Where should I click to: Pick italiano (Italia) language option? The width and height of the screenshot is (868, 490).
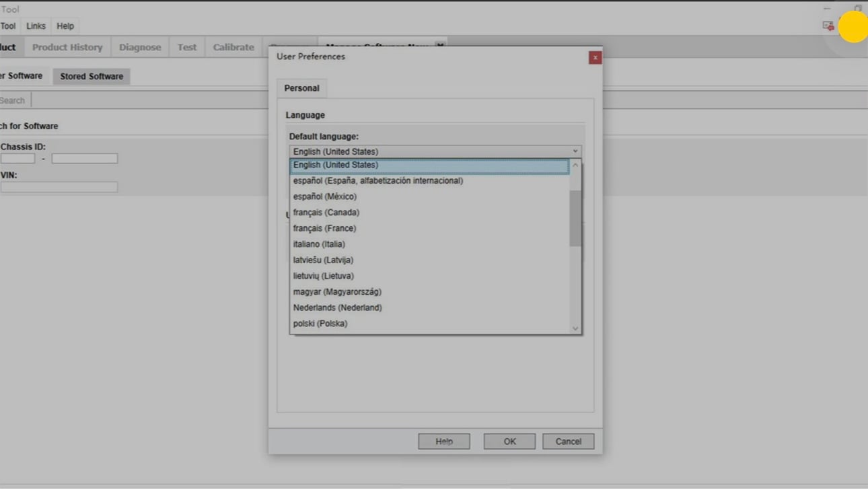coord(429,244)
